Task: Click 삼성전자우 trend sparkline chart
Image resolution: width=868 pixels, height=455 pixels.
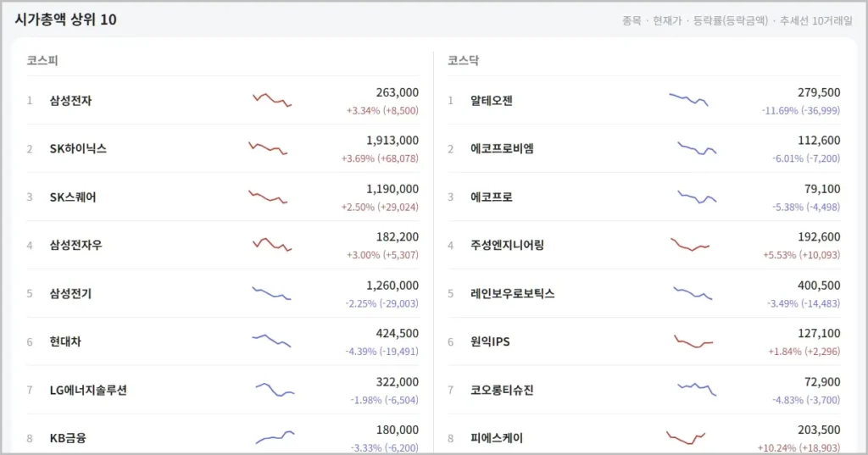Action: [272, 245]
